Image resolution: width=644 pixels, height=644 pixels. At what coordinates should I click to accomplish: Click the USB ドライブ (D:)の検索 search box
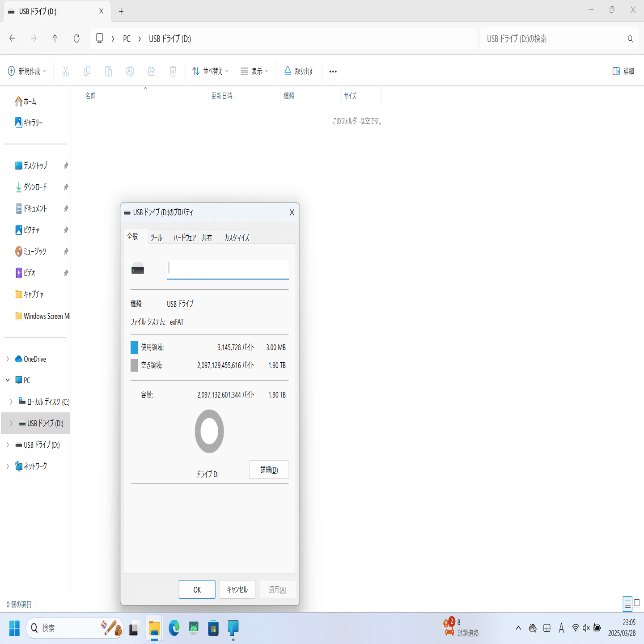click(559, 39)
